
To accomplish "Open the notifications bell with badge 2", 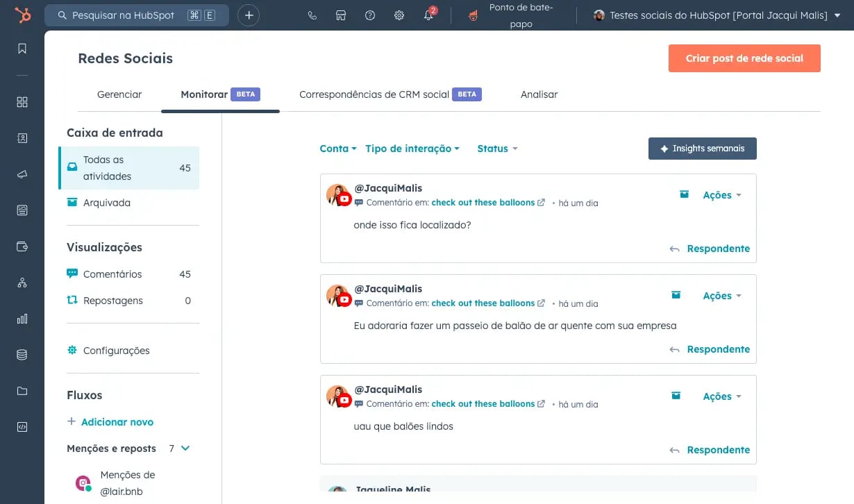I will 429,15.
